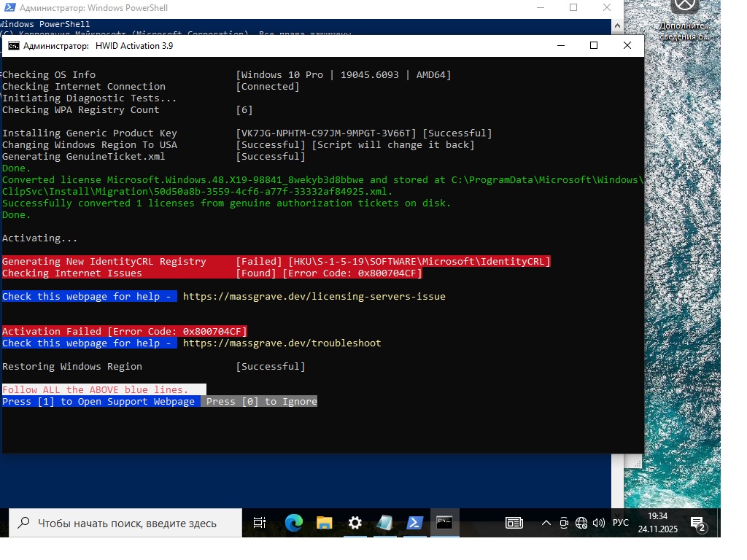This screenshot has height=560, width=747.
Task: Click the massgrave.dev/troubleshoot URL
Action: [282, 343]
